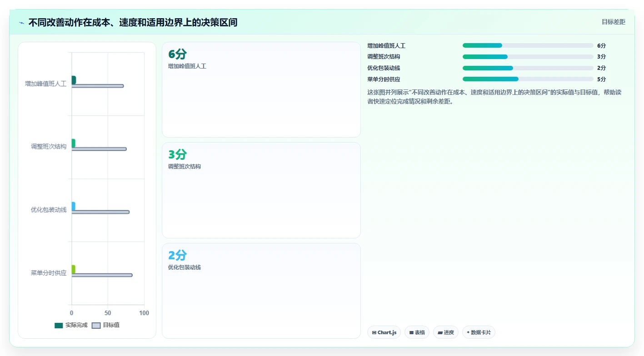Click the 优化包装动线 chart axis label
The image size is (644, 356).
point(49,210)
